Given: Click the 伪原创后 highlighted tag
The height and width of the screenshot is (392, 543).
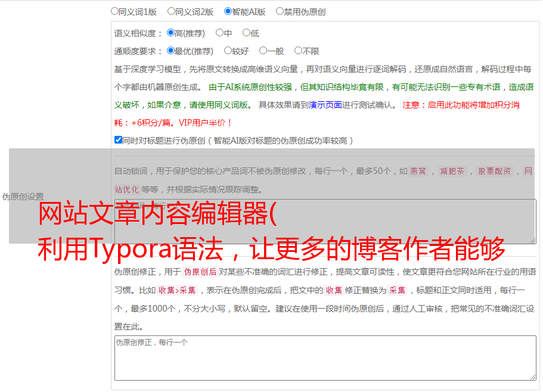Looking at the screenshot, I should (x=200, y=272).
